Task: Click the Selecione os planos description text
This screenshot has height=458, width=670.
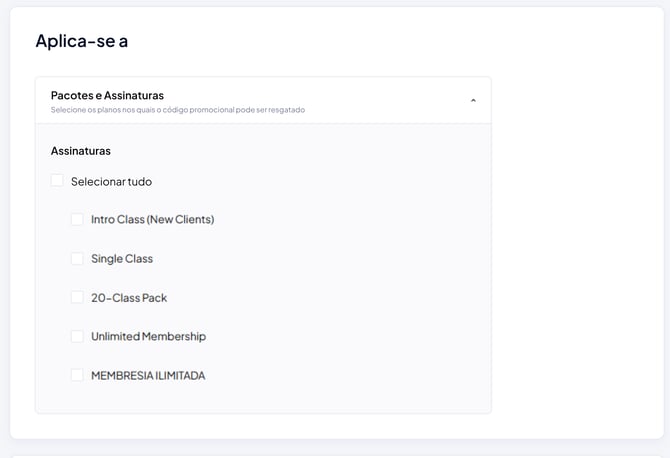Action: point(178,110)
